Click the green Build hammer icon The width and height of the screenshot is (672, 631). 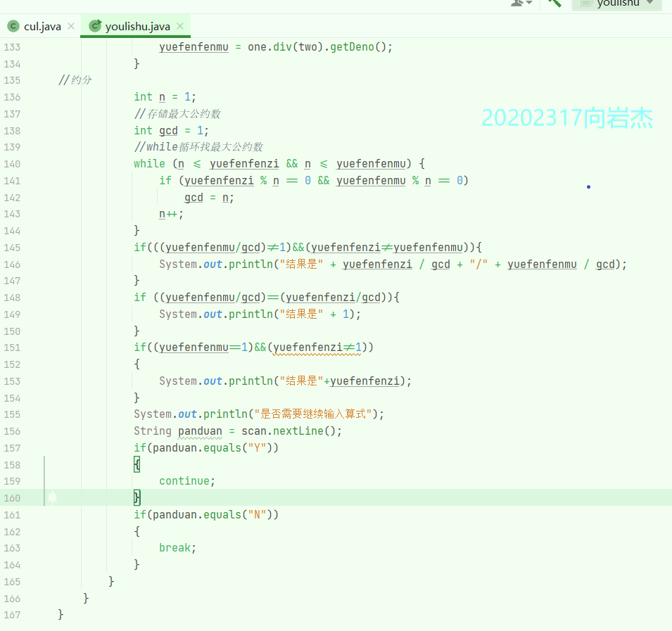(554, 3)
